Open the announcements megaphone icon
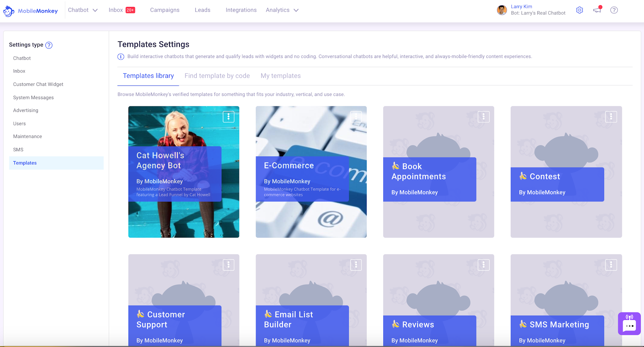The width and height of the screenshot is (644, 347). [x=597, y=10]
